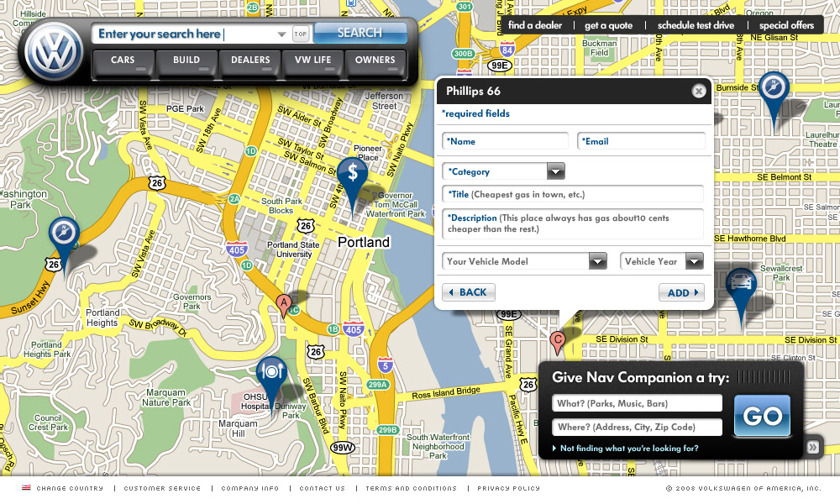This screenshot has height=504, width=840.
Task: Focus the Where? (Address, City, Zip Code) field
Action: click(637, 427)
